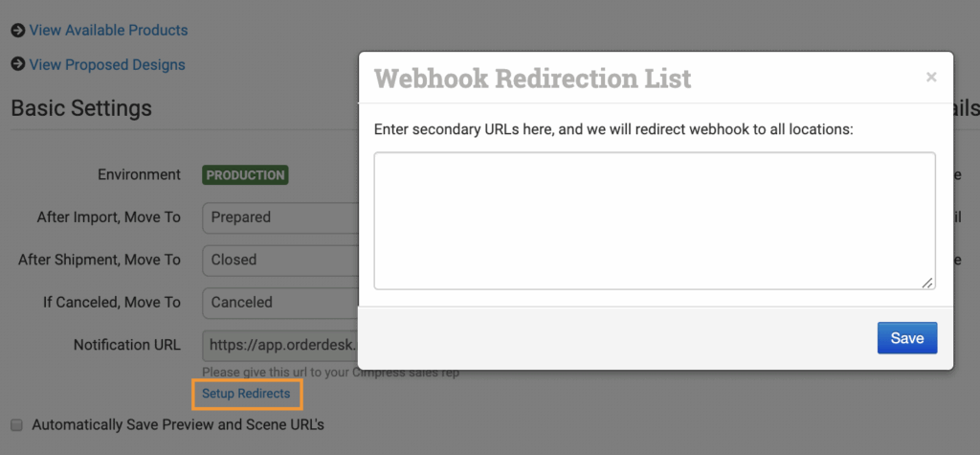980x455 pixels.
Task: Open the View Available Products link
Action: click(x=108, y=31)
